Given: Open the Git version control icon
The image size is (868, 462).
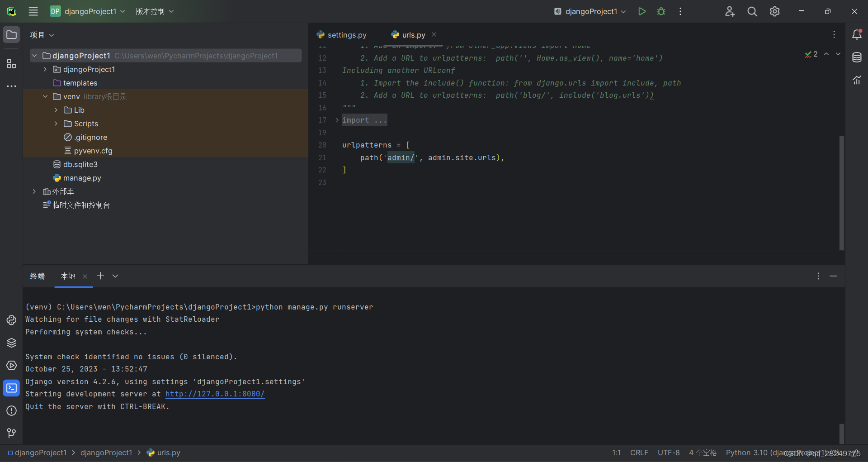Looking at the screenshot, I should pyautogui.click(x=11, y=433).
